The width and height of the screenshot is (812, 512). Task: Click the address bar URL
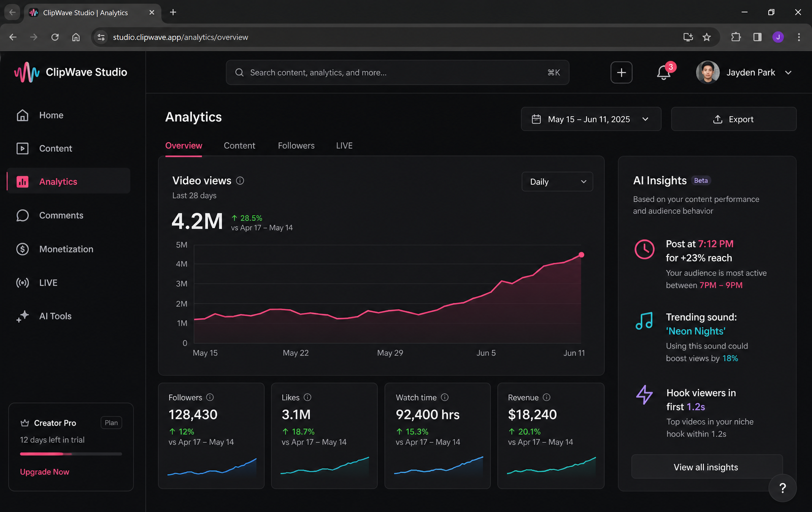pyautogui.click(x=181, y=37)
